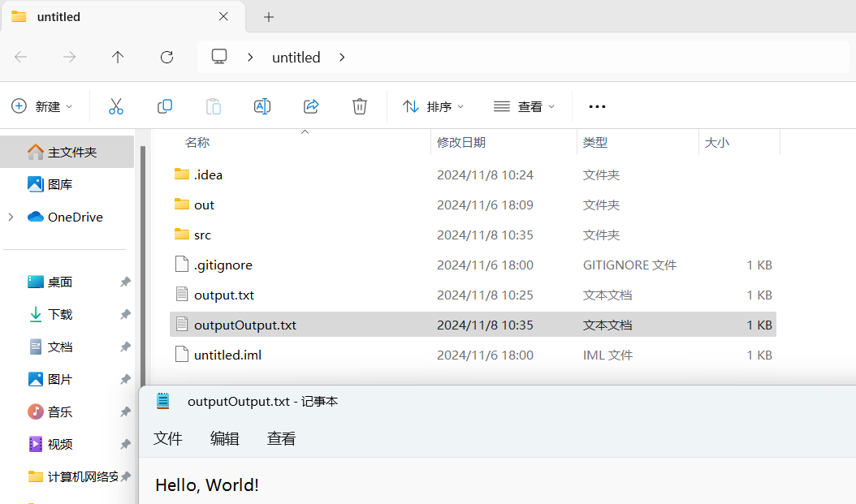This screenshot has width=856, height=504.
Task: Refresh the current folder view
Action: 166,58
